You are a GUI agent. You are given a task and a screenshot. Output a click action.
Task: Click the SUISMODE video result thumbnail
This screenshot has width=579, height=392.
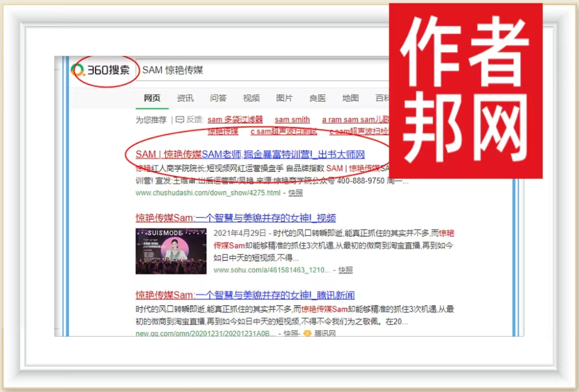(171, 251)
